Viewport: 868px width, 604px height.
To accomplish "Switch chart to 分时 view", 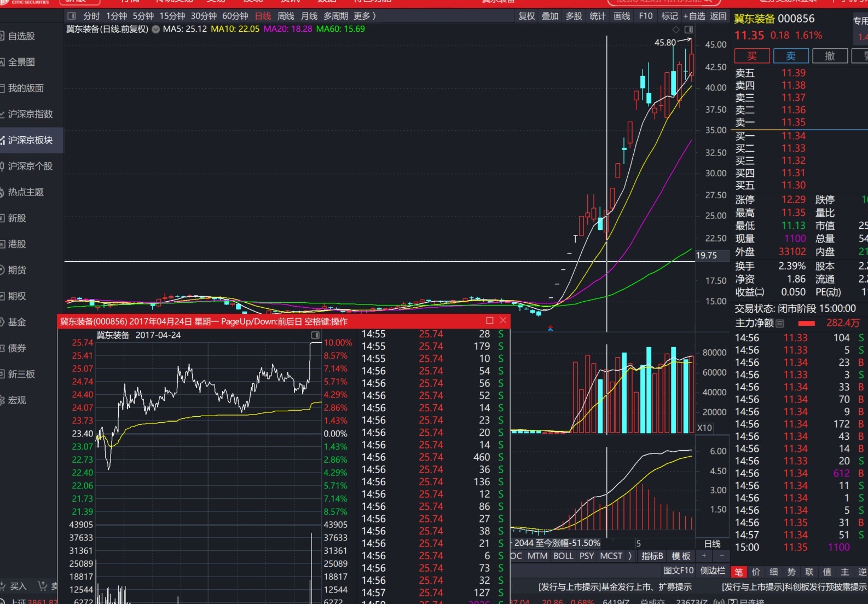I will (91, 16).
